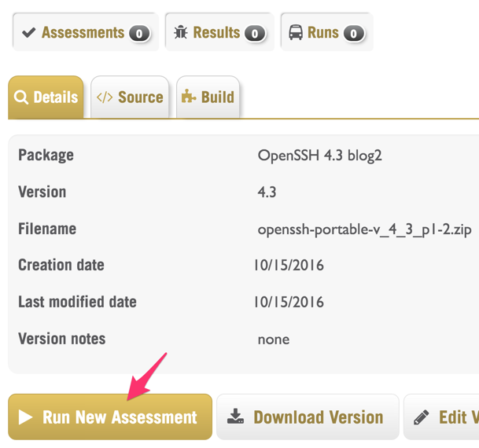Click the Assessments count badge
The width and height of the screenshot is (479, 448).
[x=139, y=33]
